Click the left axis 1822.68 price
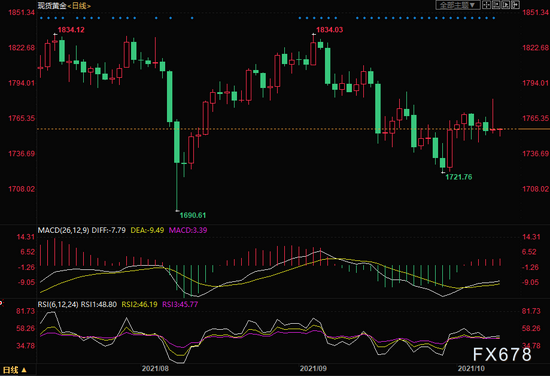The height and width of the screenshot is (376, 550). click(22, 48)
